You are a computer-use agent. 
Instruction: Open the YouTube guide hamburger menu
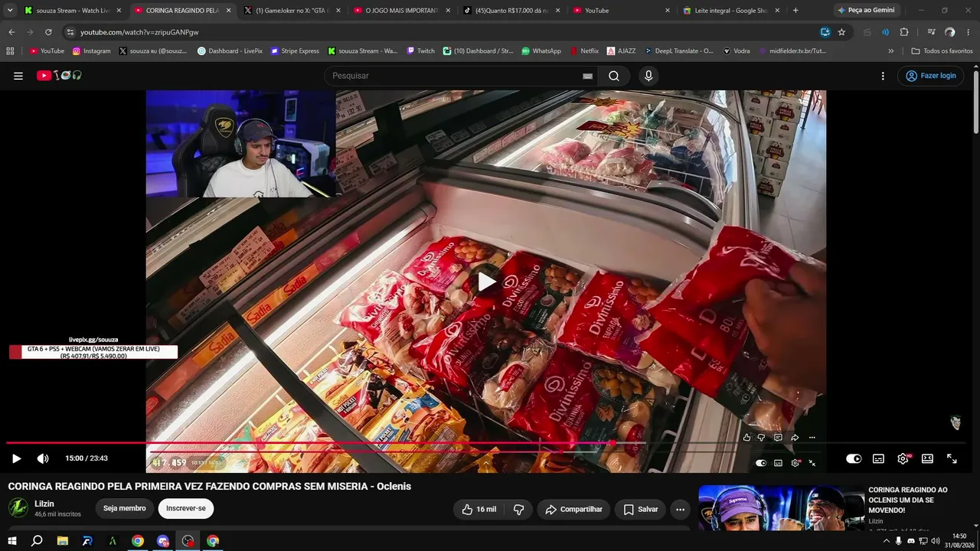pos(18,76)
